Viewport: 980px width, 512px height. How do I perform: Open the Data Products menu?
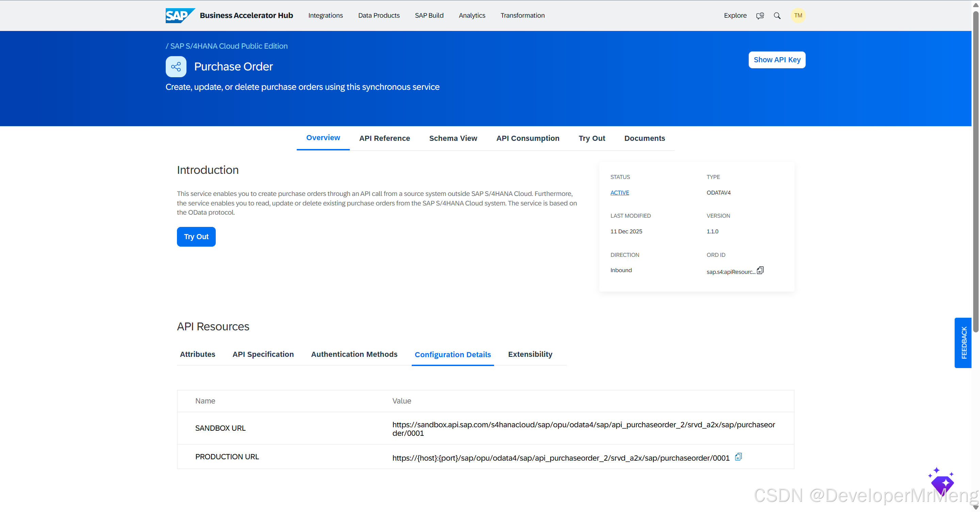pos(378,16)
